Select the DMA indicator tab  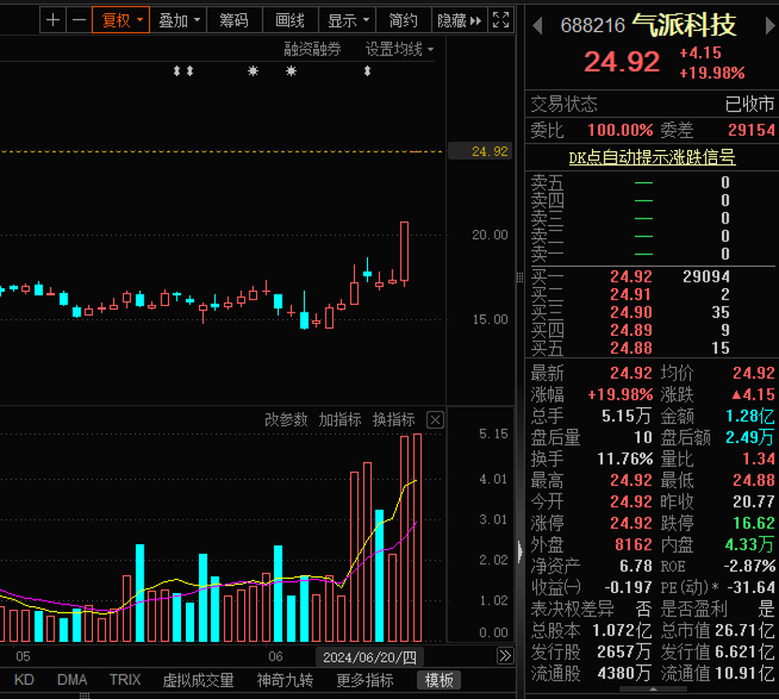(72, 679)
